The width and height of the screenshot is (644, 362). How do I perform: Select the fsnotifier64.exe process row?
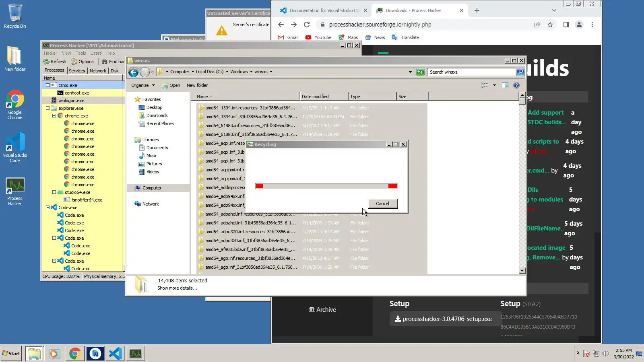pos(83,200)
